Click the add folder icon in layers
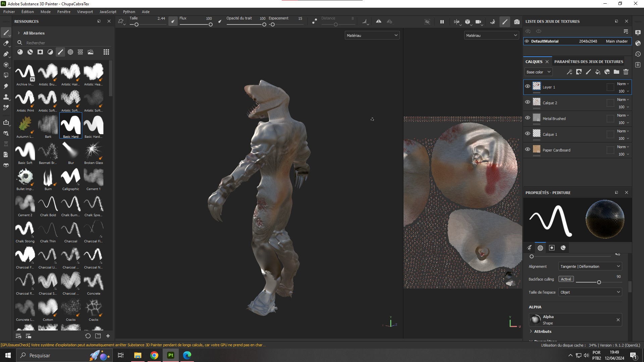The width and height of the screenshot is (644, 362). click(x=616, y=72)
